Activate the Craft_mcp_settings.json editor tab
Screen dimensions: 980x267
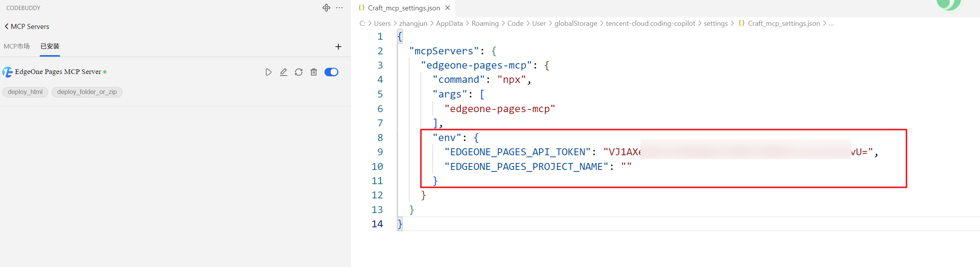404,8
